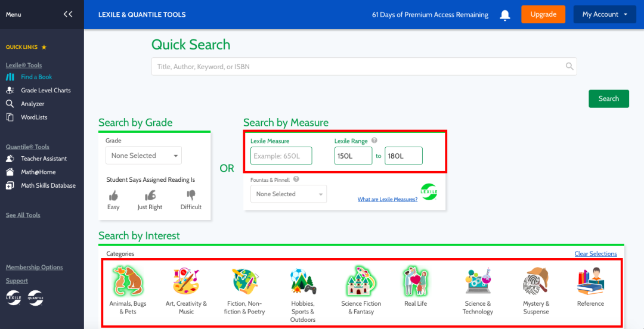The image size is (644, 329).
Task: Open the Fountas & Pinnell dropdown
Action: click(289, 194)
